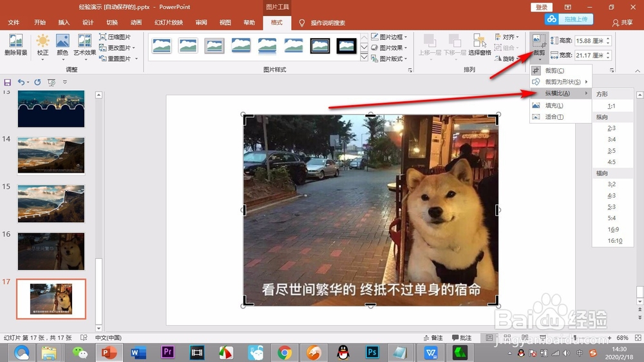Choose Aspect Ratio (纵横比) menu item
Screen dimensions: 644x362
pyautogui.click(x=561, y=93)
